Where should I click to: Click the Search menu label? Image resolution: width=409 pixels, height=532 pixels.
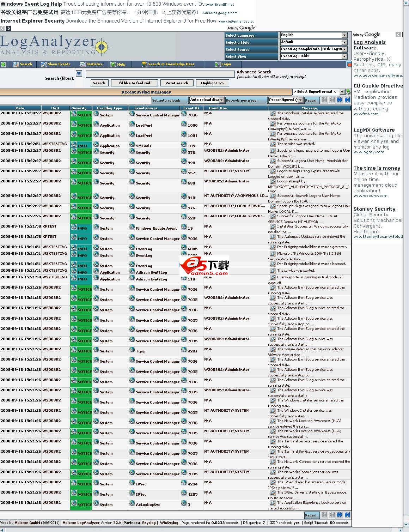pyautogui.click(x=26, y=64)
